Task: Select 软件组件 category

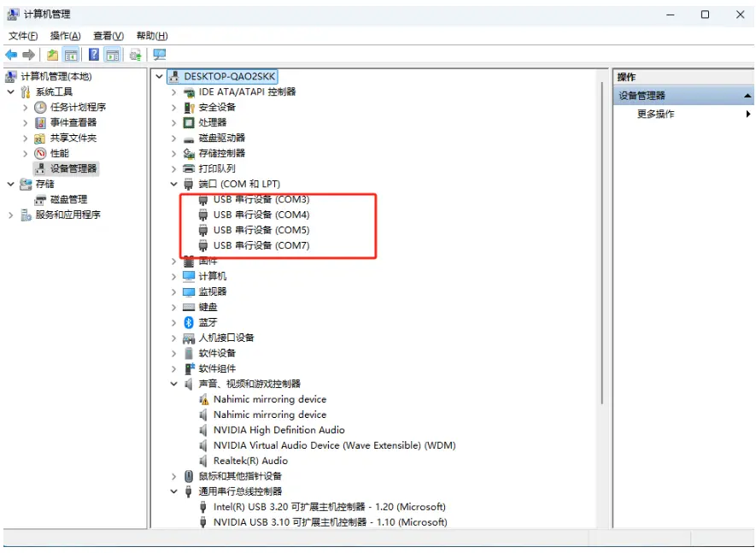Action: [x=217, y=368]
